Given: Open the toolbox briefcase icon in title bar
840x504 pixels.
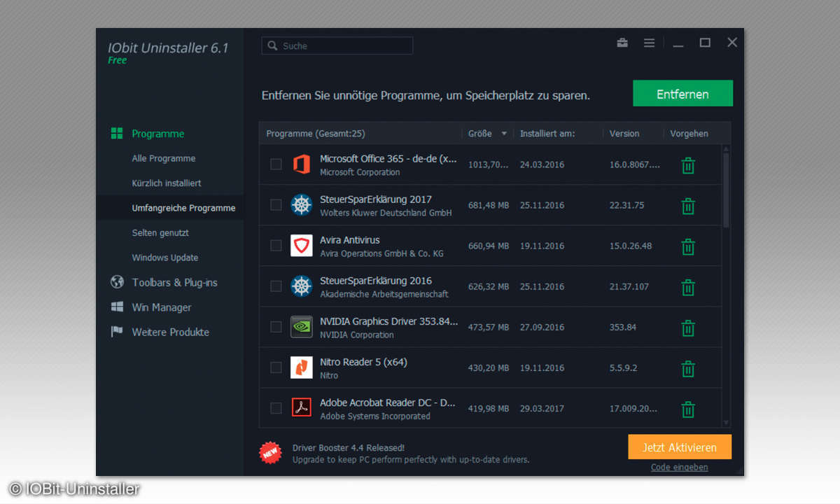Looking at the screenshot, I should (622, 43).
